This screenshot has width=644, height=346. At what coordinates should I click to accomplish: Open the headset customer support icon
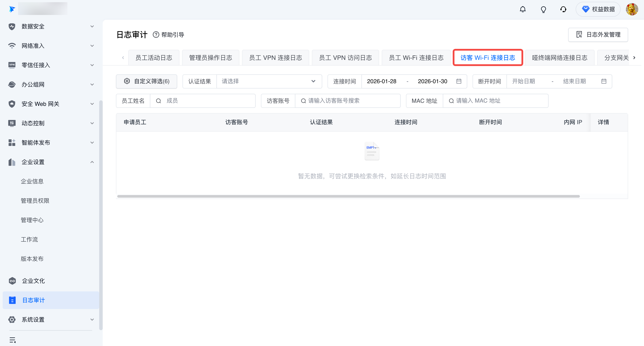563,9
